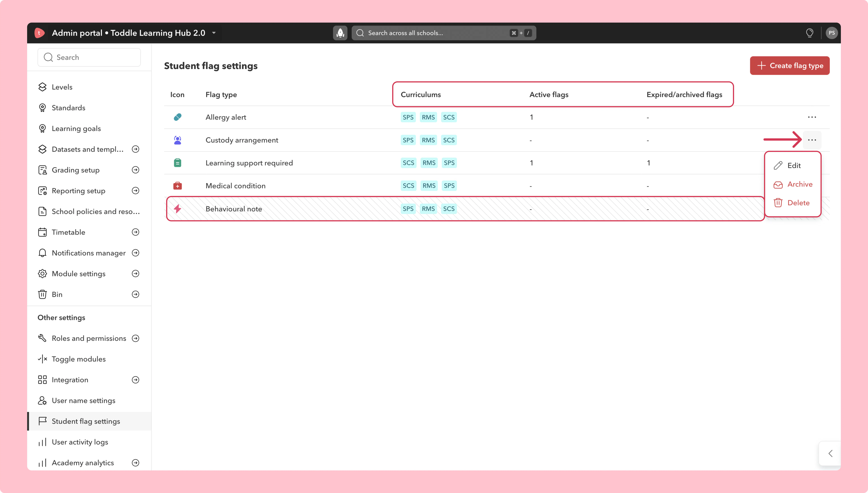The width and height of the screenshot is (868, 493).
Task: Click the Bin trash icon
Action: point(42,294)
